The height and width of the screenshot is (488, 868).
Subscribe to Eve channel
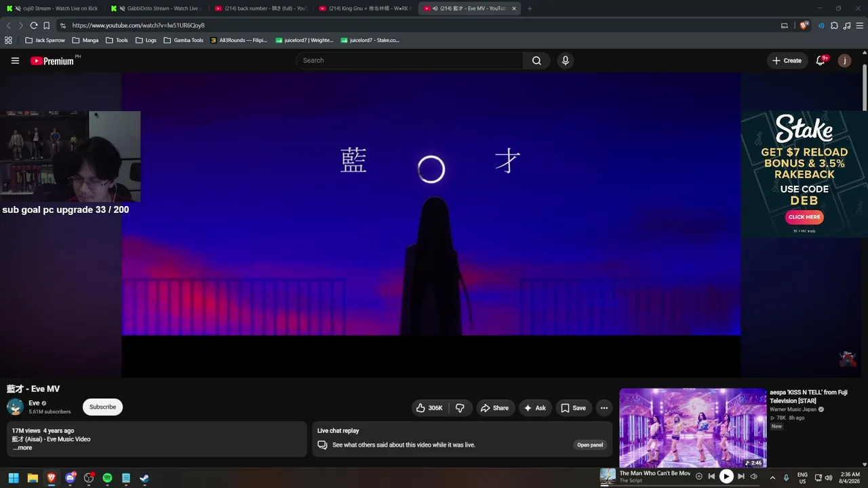point(102,407)
